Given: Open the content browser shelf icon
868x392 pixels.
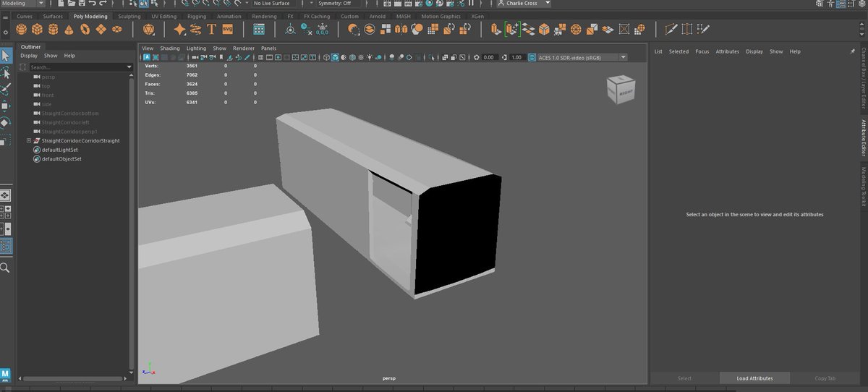Looking at the screenshot, I should click(x=259, y=29).
